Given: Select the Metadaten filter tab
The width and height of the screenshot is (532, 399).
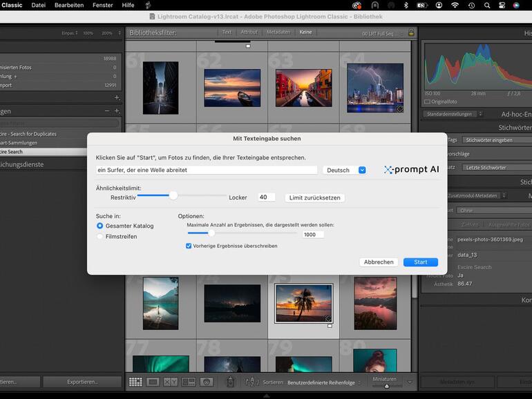Looking at the screenshot, I should click(x=278, y=32).
